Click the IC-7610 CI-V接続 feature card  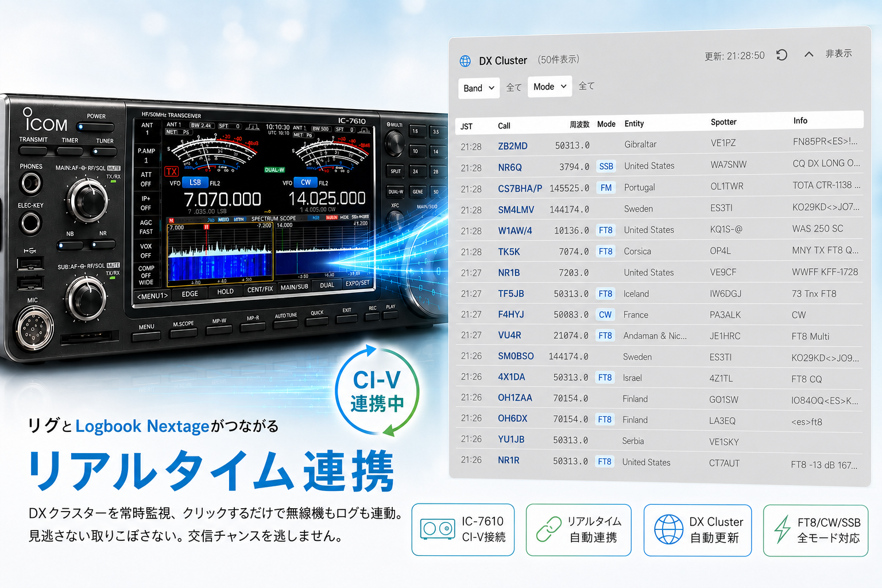463,529
